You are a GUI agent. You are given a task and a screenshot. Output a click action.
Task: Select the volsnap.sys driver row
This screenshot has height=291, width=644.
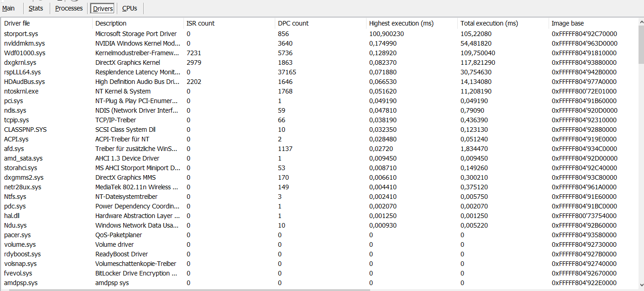coord(319,264)
